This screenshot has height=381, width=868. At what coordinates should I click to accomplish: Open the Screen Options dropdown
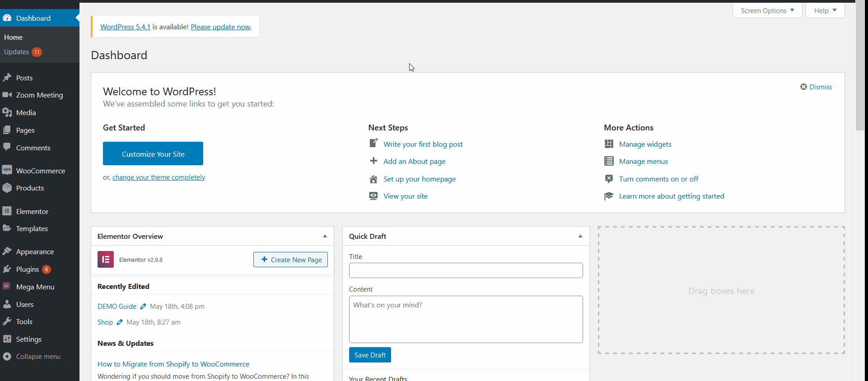(767, 10)
